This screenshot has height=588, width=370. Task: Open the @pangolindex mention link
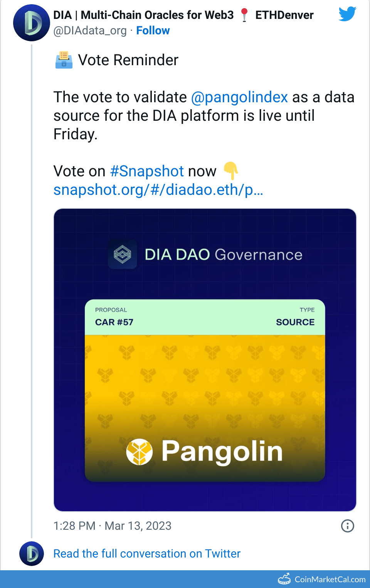239,97
